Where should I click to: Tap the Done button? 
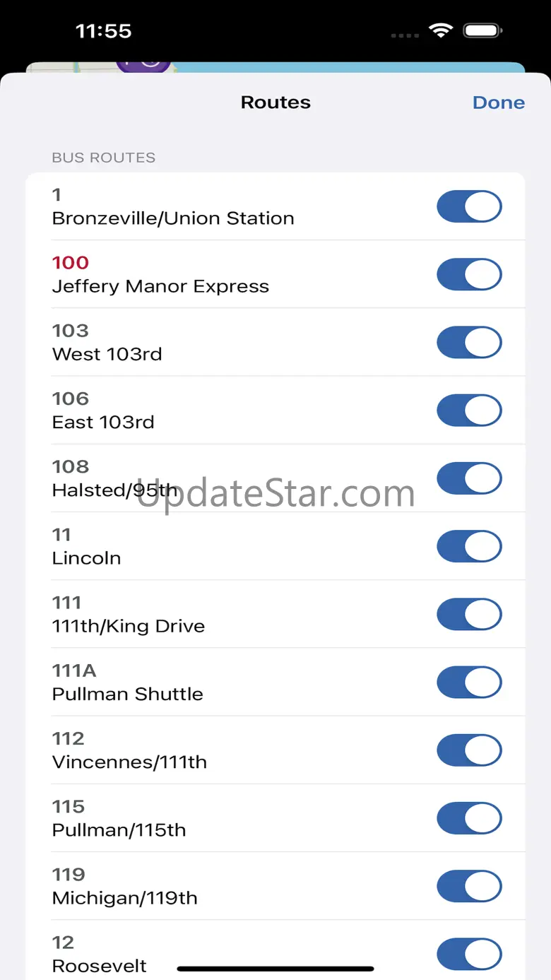tap(498, 102)
